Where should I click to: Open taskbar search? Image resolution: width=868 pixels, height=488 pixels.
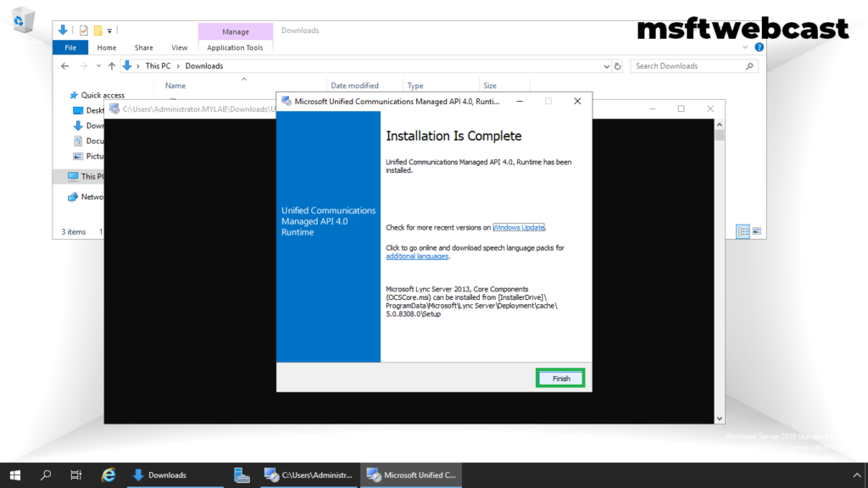click(x=46, y=475)
